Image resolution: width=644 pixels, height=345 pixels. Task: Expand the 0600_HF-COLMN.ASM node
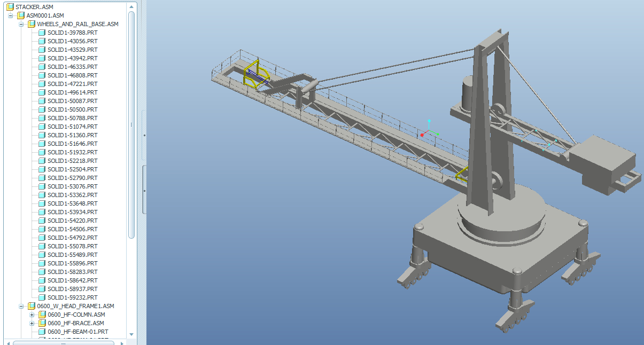point(32,315)
